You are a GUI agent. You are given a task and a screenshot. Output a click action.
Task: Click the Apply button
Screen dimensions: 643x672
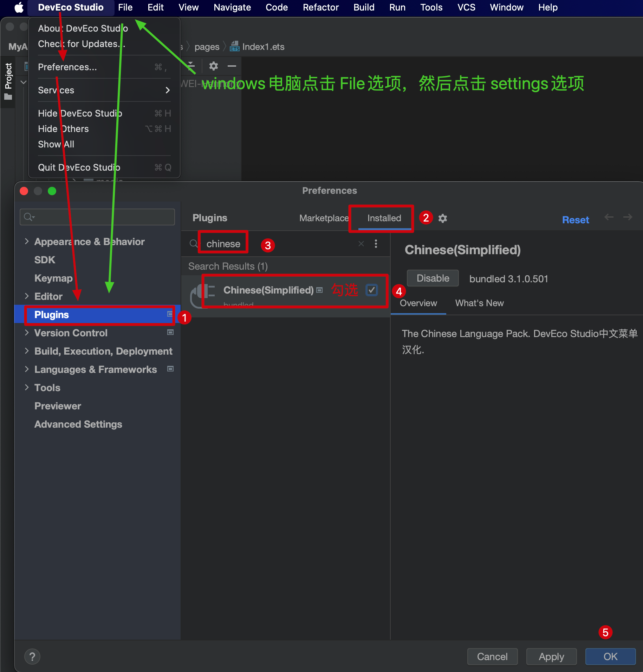pyautogui.click(x=552, y=657)
